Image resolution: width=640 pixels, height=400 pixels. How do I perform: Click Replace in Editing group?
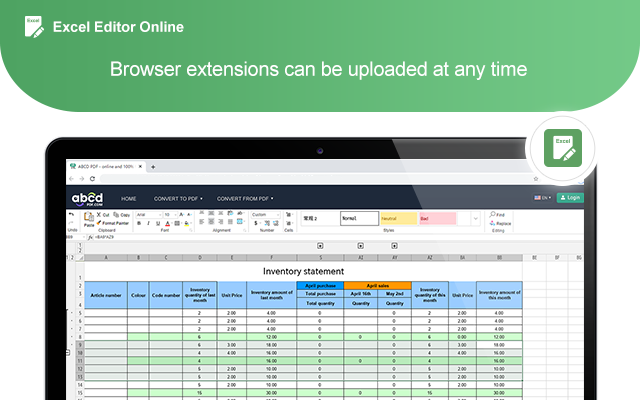pyautogui.click(x=500, y=223)
